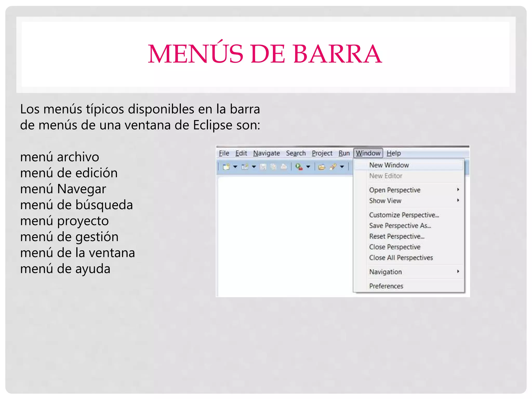Expand the Open Perspective submenu
The height and width of the screenshot is (399, 532).
(x=409, y=190)
